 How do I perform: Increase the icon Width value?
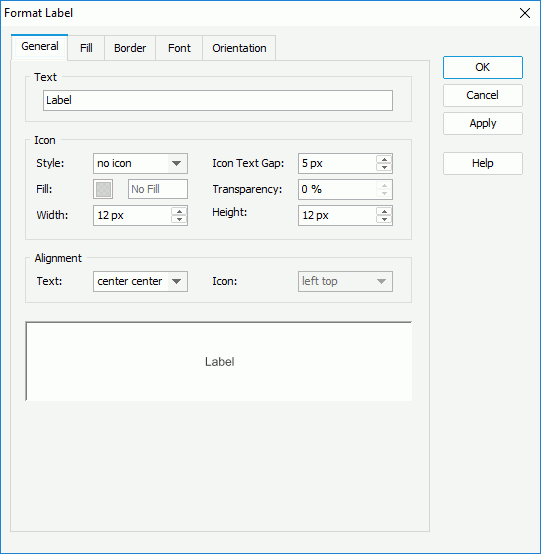coord(179,211)
